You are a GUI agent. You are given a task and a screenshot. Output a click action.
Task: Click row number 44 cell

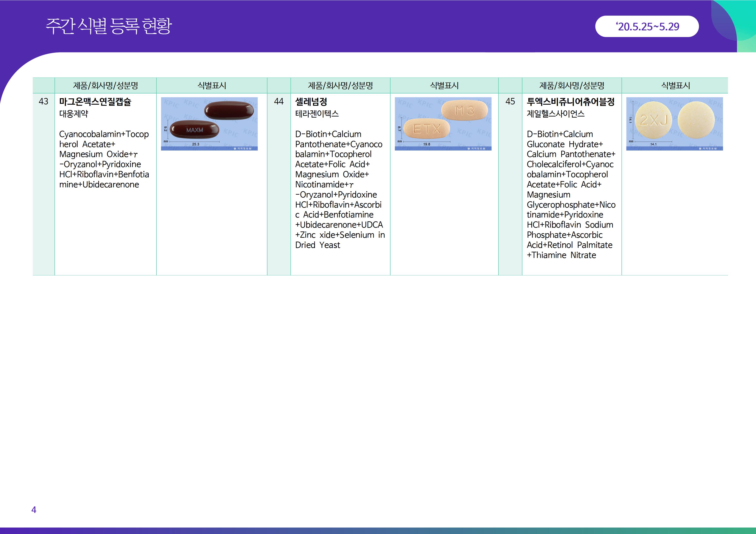tap(279, 101)
